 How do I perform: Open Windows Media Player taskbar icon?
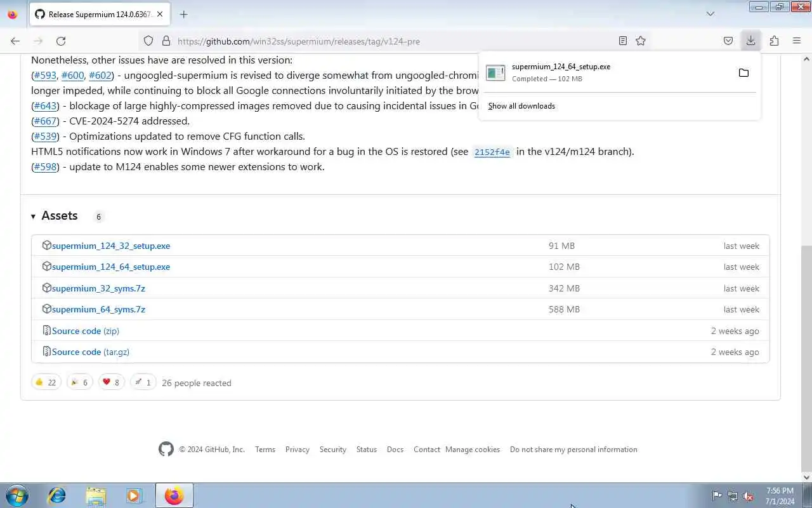pyautogui.click(x=134, y=495)
